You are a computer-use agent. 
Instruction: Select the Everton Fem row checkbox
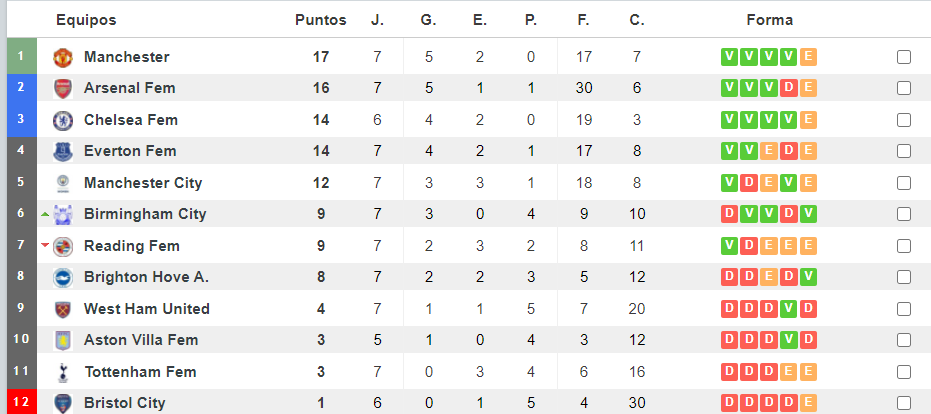904,152
